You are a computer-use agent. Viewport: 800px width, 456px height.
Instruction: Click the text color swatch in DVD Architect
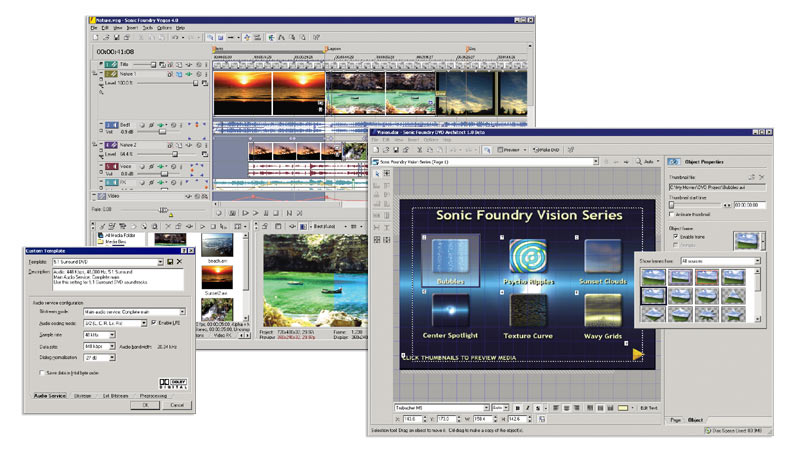tap(623, 408)
